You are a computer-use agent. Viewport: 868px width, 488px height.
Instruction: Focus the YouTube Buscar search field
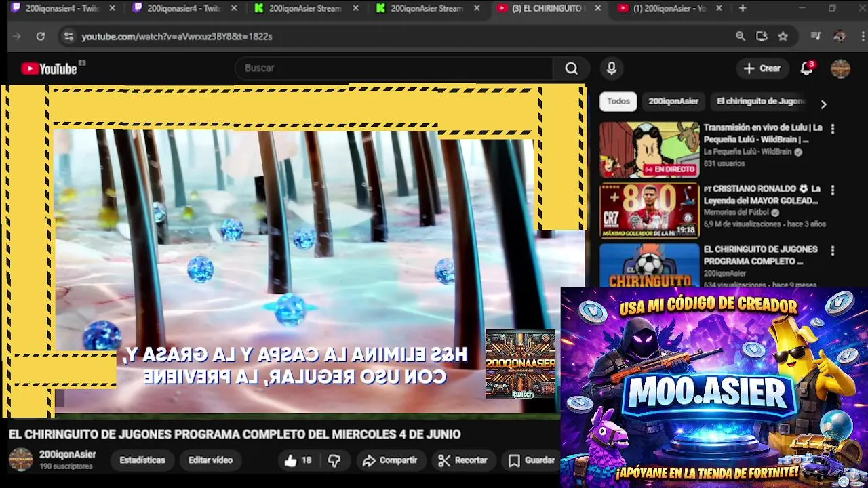[395, 68]
